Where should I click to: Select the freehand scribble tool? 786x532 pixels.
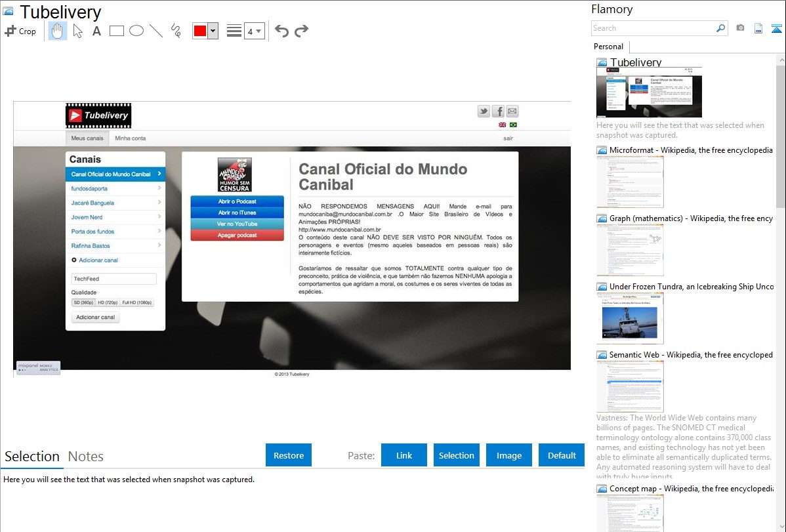tap(176, 31)
